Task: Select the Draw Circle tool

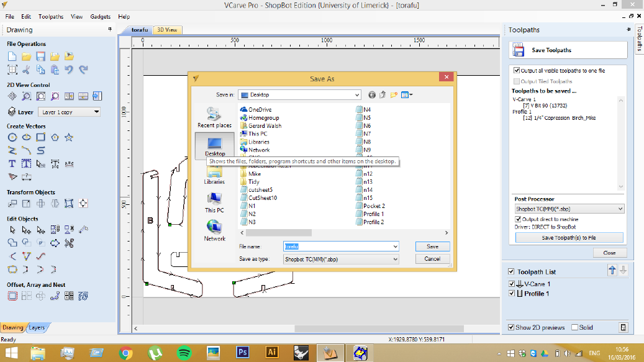Action: pyautogui.click(x=12, y=137)
